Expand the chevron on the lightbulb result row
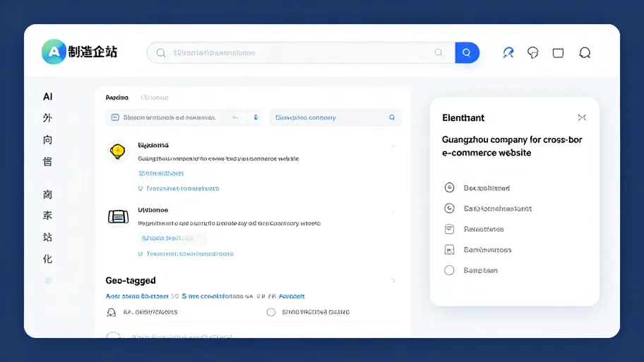The width and height of the screenshot is (644, 362). [393, 146]
